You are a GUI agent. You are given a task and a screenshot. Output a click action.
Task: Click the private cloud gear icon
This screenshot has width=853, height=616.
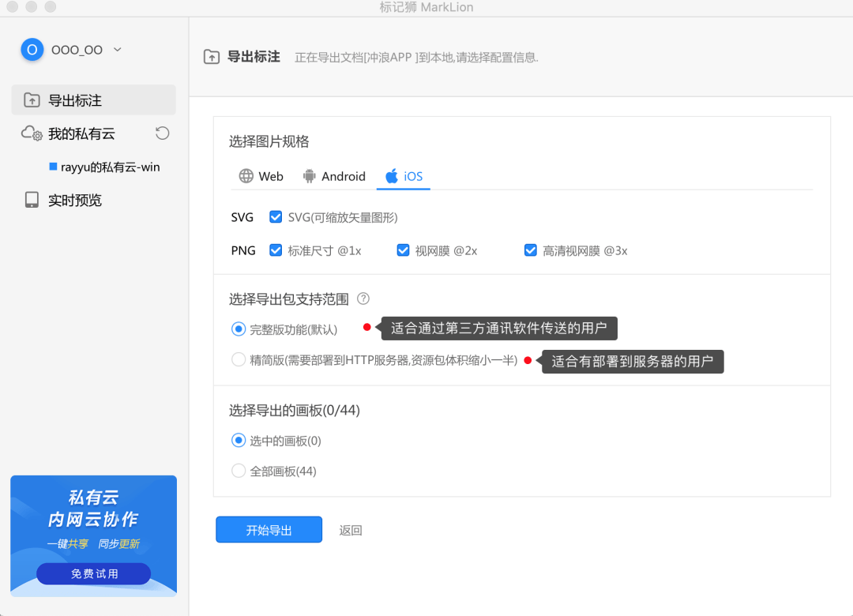tap(32, 133)
